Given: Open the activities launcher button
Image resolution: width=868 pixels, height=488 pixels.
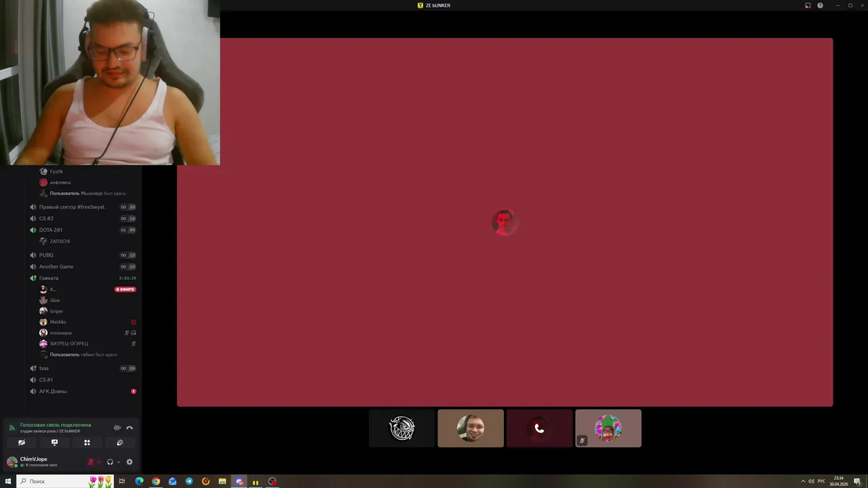Looking at the screenshot, I should [x=87, y=443].
